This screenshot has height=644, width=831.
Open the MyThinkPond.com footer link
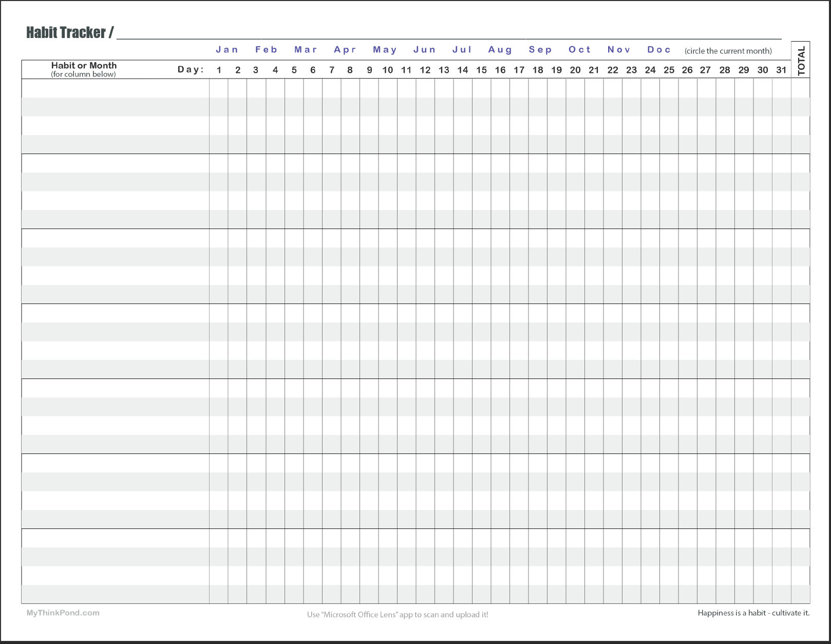coord(63,613)
